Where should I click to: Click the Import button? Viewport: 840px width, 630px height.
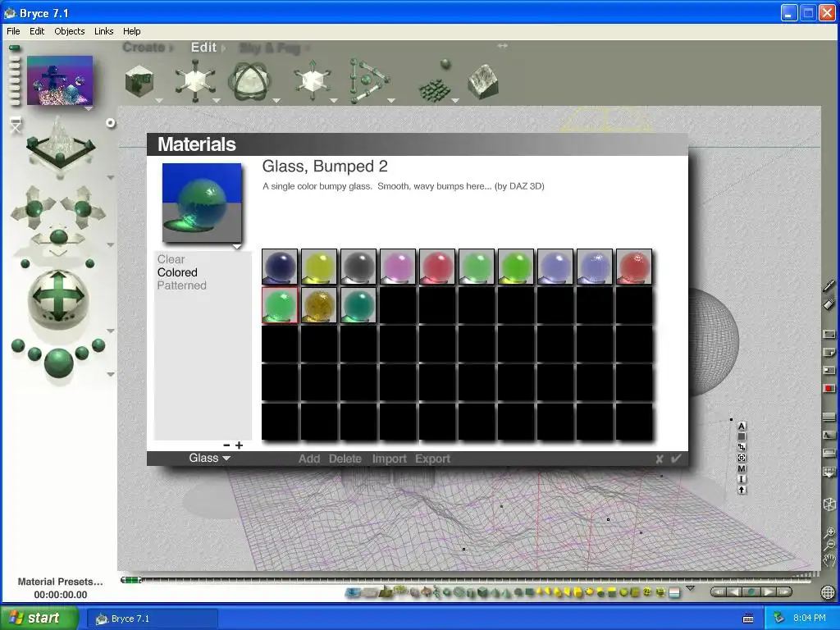[389, 459]
